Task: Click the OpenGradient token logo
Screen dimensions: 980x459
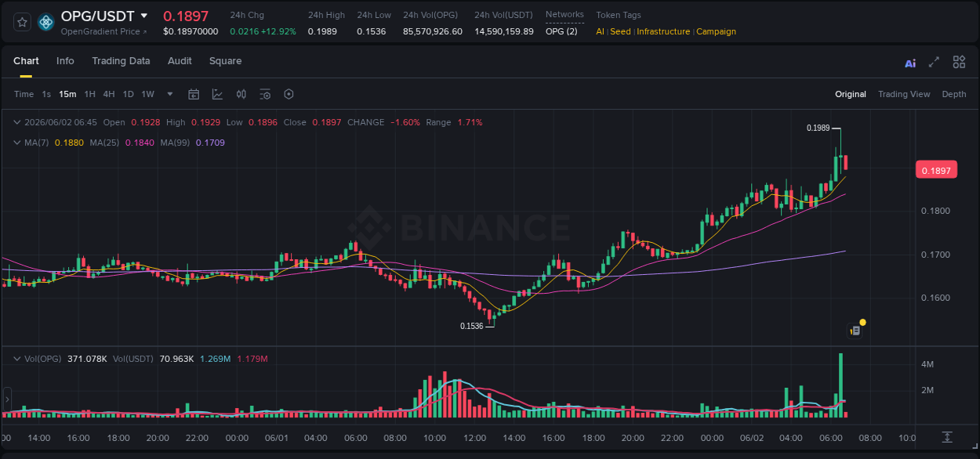Action: point(46,22)
